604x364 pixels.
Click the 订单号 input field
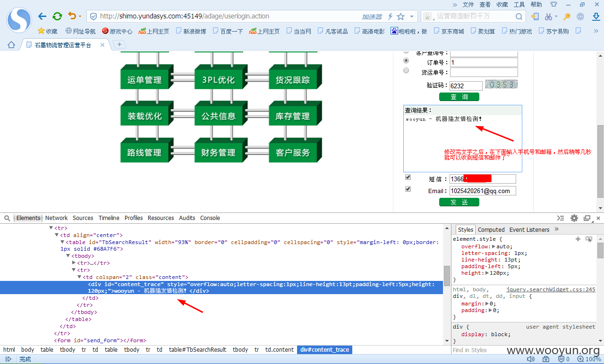484,62
